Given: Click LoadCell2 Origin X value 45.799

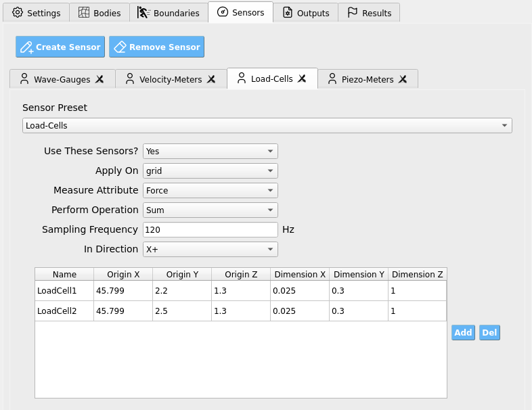Looking at the screenshot, I should [123, 311].
